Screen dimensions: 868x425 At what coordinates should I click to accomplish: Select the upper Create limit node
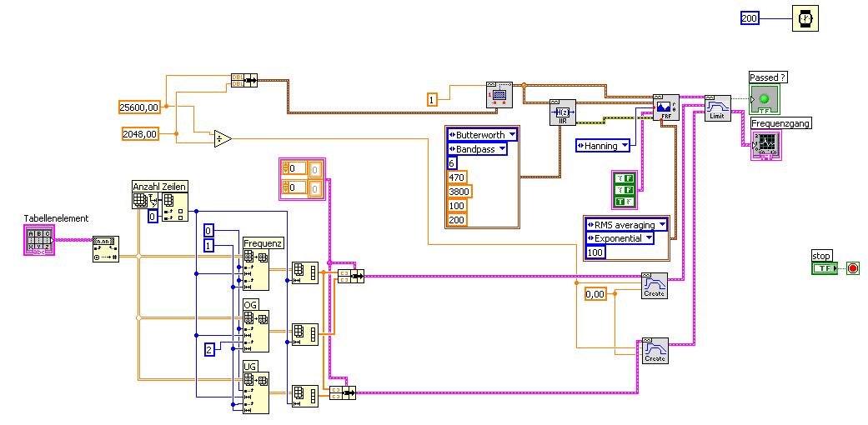(x=655, y=286)
